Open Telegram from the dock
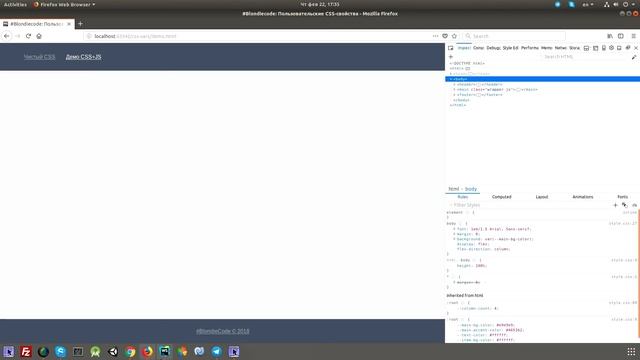Image resolution: width=640 pixels, height=360 pixels. [x=217, y=351]
